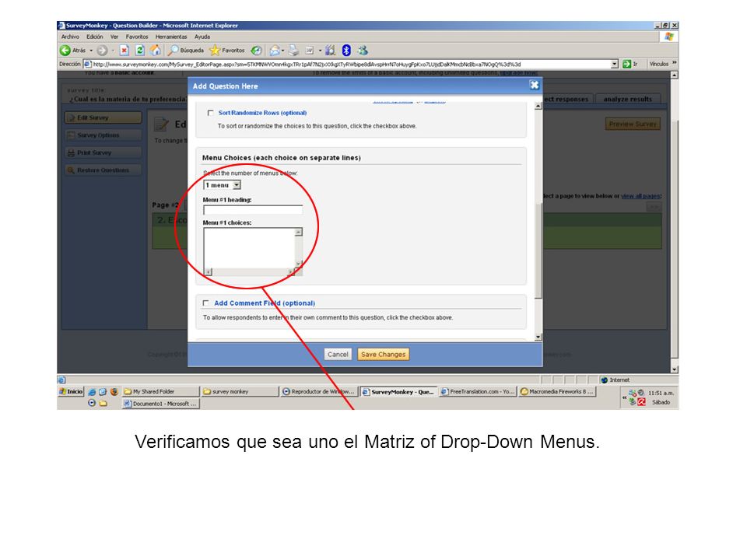
Task: Switch to Macromedia Fireworks 8 taskbar item
Action: [557, 391]
